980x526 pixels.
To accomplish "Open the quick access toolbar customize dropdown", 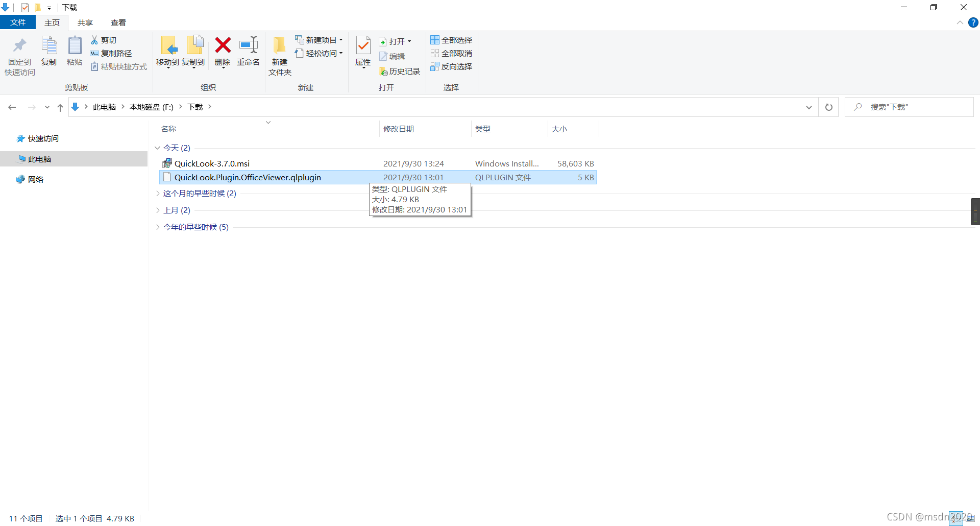I will point(50,8).
